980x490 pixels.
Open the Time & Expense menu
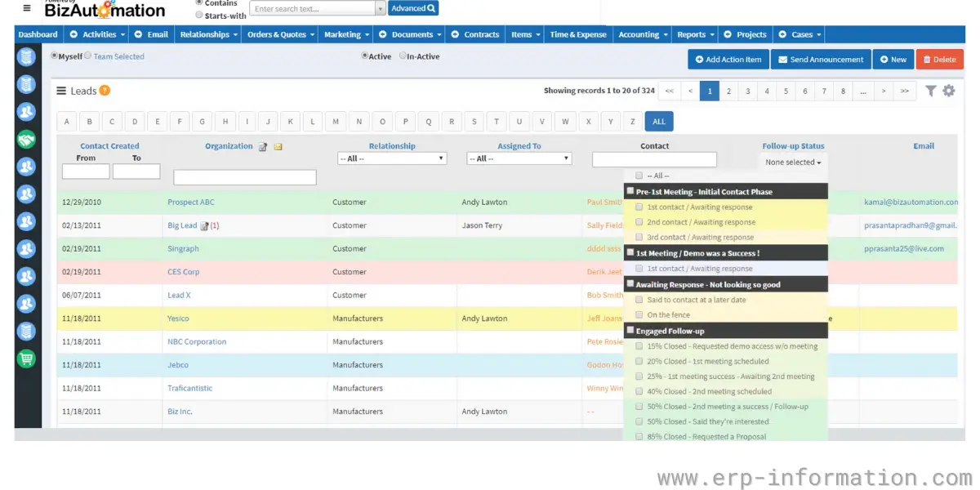click(578, 34)
